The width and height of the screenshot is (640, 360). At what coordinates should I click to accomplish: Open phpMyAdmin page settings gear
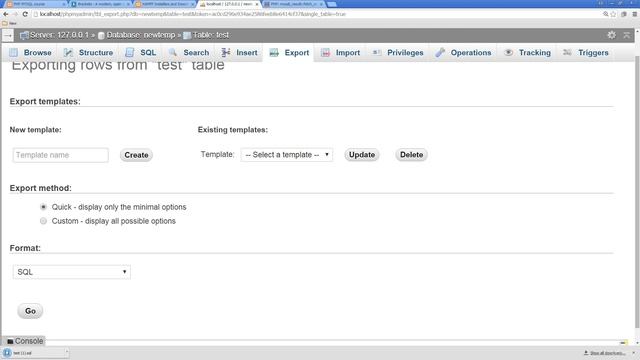click(611, 35)
